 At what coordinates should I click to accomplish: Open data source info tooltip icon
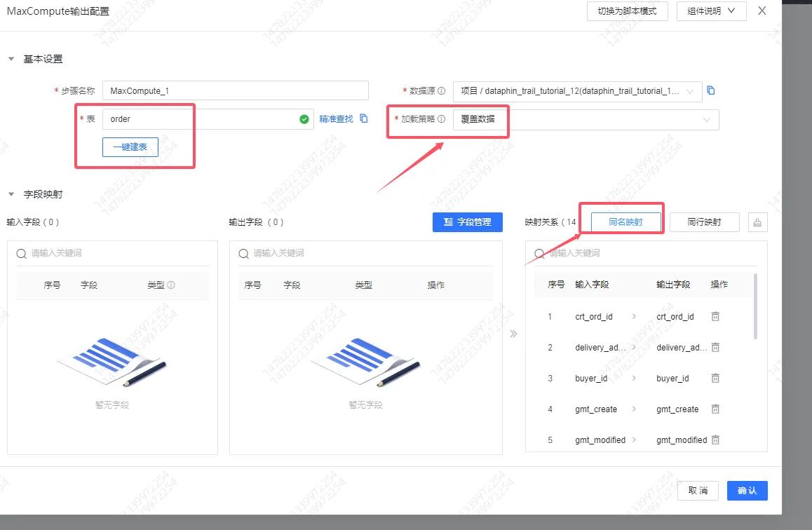[441, 90]
